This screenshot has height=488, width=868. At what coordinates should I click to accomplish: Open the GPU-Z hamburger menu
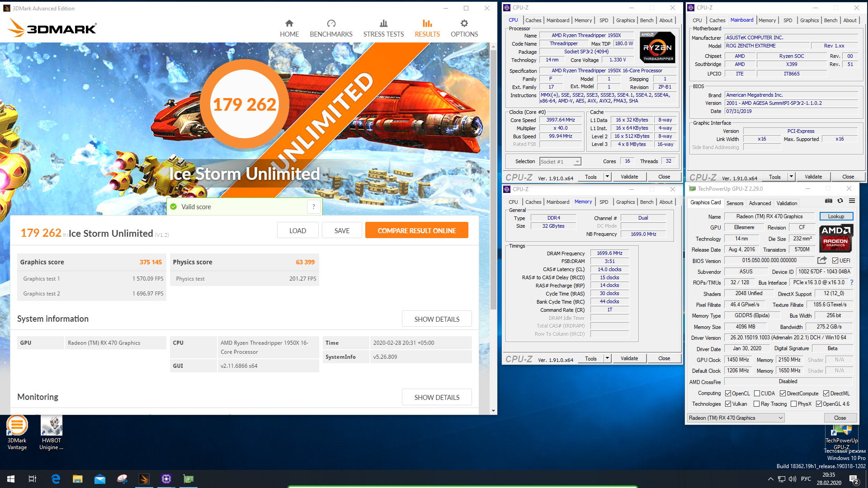pos(852,201)
